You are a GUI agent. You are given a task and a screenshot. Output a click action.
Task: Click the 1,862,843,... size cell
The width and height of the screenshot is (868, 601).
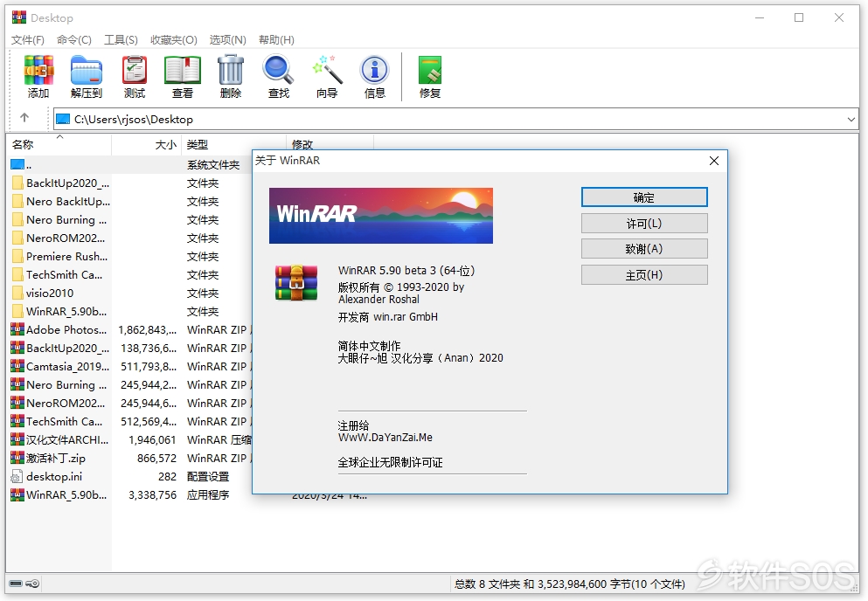pyautogui.click(x=147, y=330)
